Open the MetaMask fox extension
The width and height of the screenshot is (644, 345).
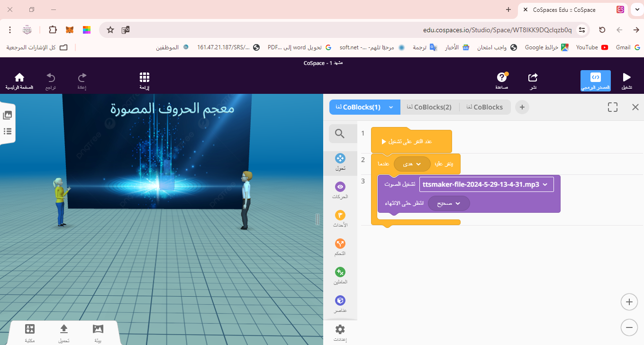pos(69,30)
